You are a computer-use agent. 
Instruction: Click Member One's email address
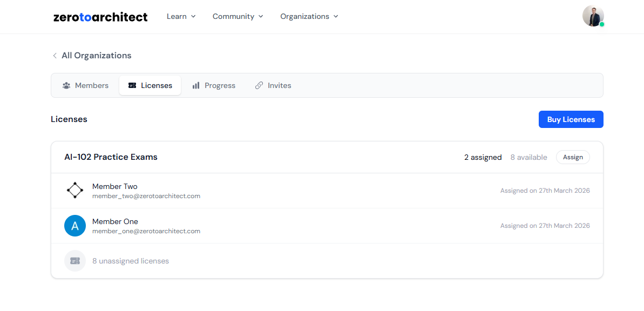pyautogui.click(x=146, y=231)
